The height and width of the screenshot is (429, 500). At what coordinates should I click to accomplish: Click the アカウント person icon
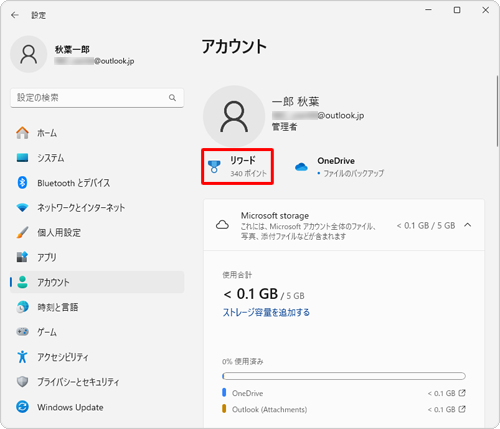click(x=22, y=282)
